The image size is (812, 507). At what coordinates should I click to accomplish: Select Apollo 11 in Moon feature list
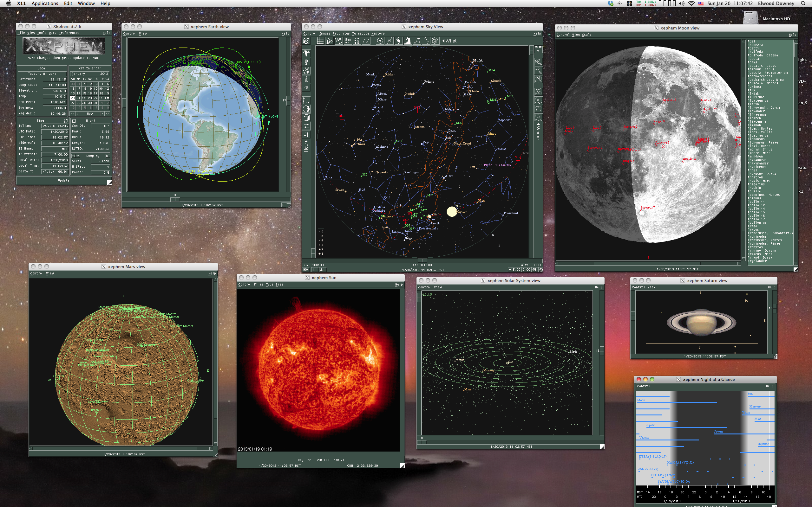(756, 202)
